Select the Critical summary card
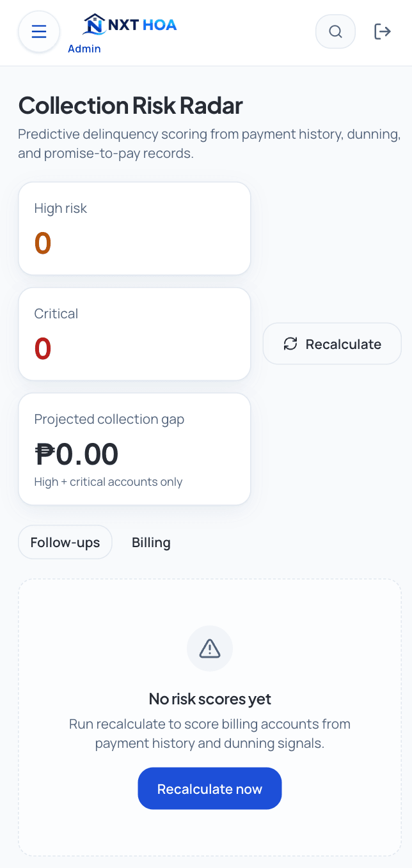 [x=134, y=334]
